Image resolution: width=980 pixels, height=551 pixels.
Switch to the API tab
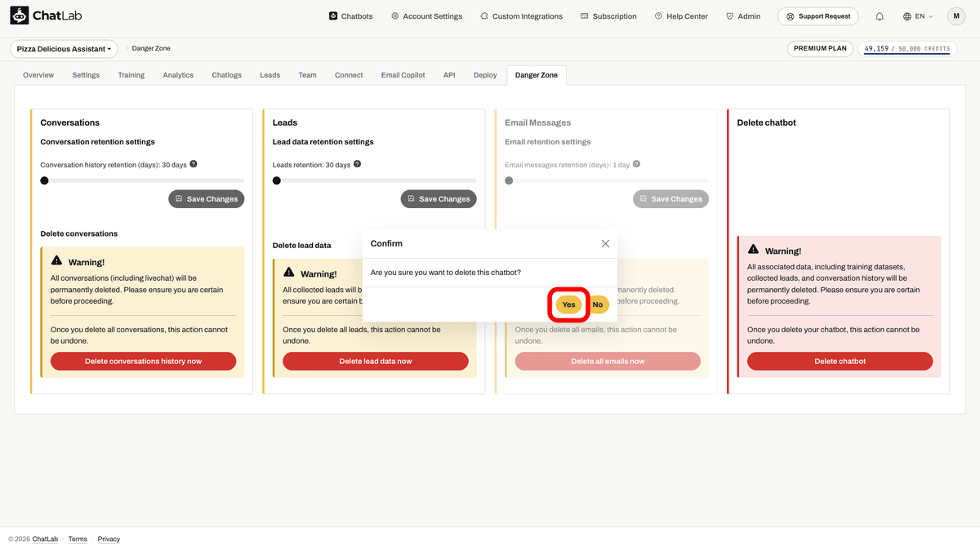pyautogui.click(x=449, y=75)
